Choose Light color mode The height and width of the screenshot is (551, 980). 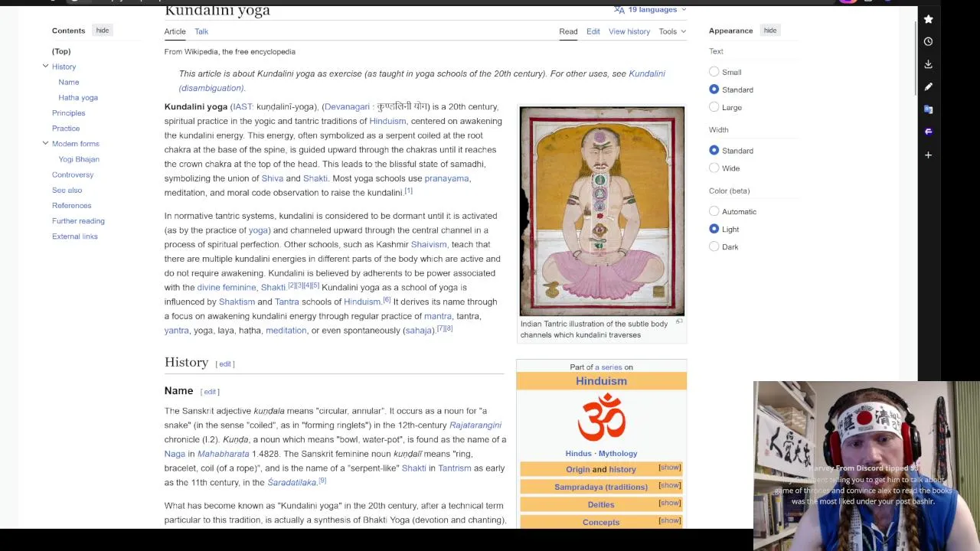tap(714, 229)
